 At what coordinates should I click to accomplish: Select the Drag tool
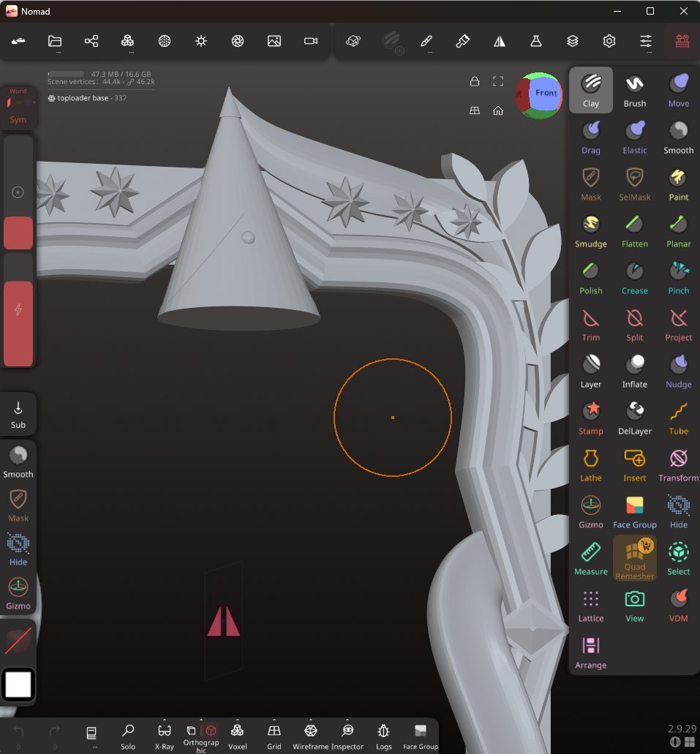pyautogui.click(x=591, y=137)
